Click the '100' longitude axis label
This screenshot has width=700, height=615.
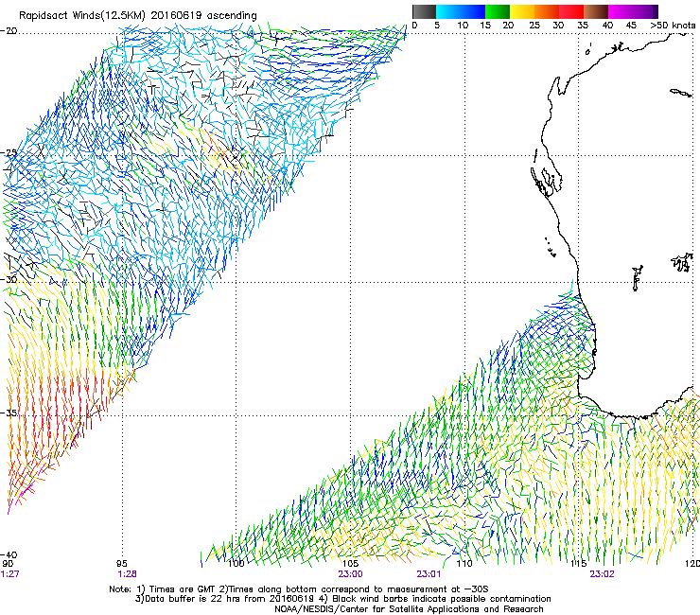tap(236, 564)
